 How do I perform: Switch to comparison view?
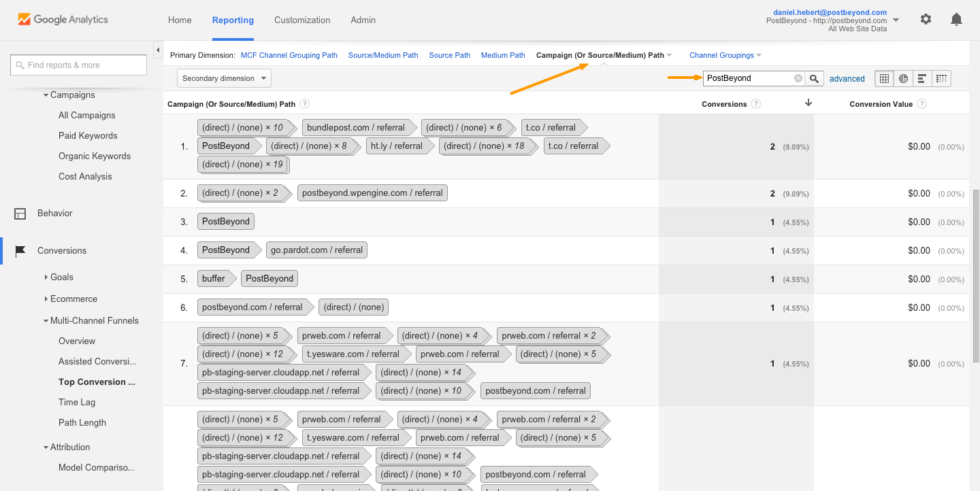[x=941, y=78]
